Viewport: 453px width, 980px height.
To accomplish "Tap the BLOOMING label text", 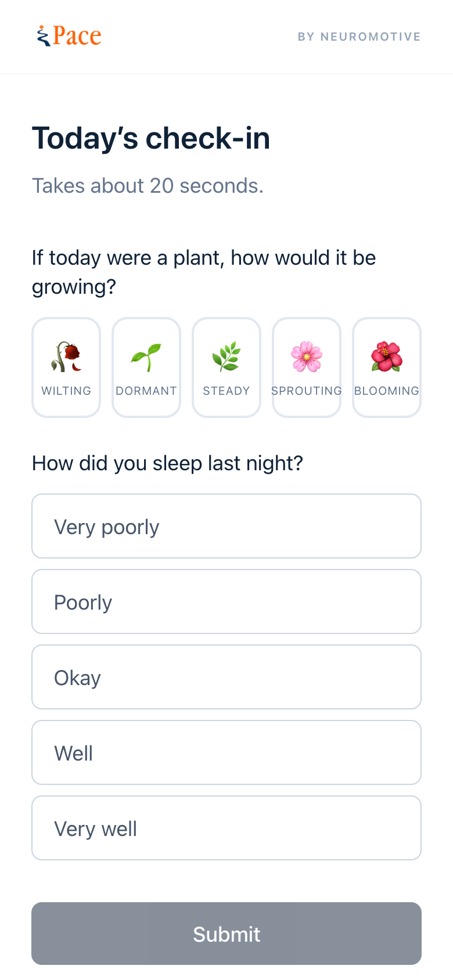I will tap(387, 391).
